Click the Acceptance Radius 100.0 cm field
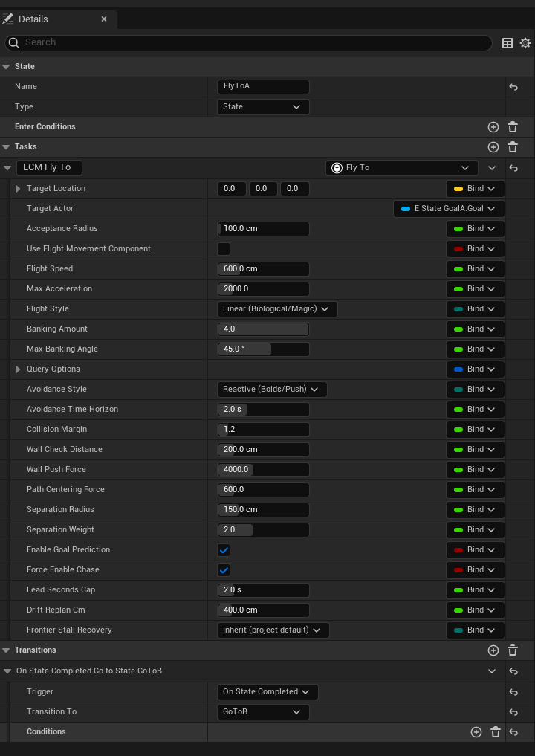535x756 pixels. [263, 228]
